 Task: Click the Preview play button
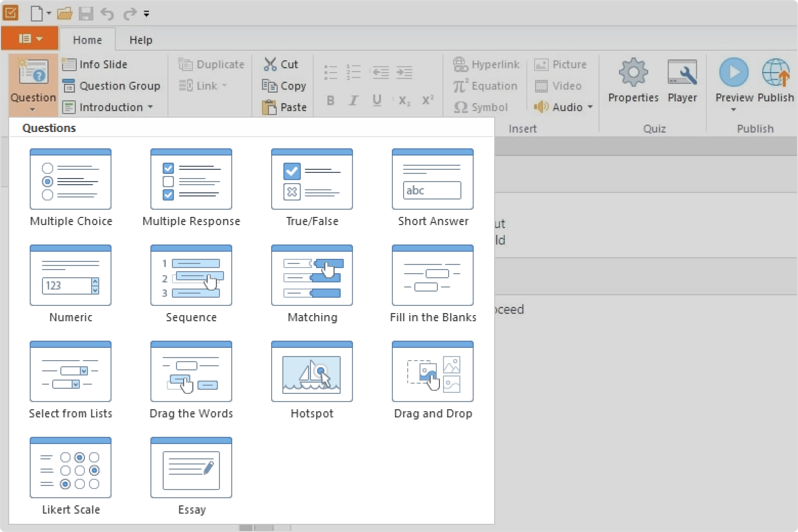click(734, 72)
